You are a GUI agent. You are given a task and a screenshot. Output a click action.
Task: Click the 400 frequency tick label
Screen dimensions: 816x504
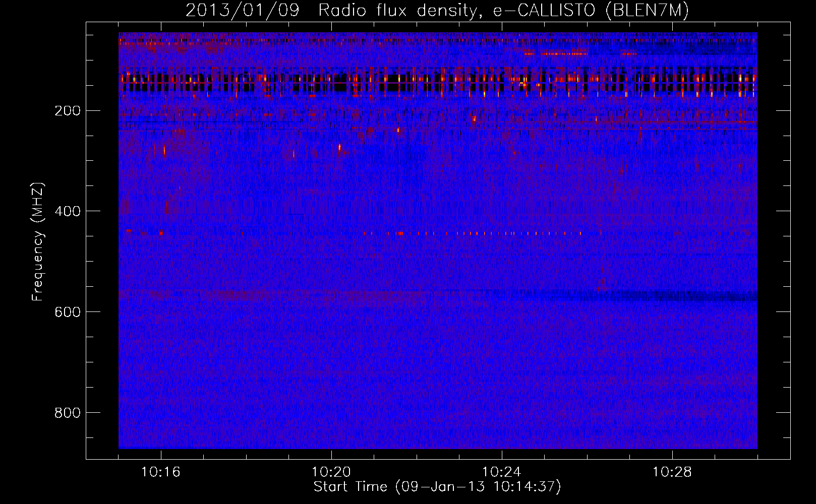point(67,211)
